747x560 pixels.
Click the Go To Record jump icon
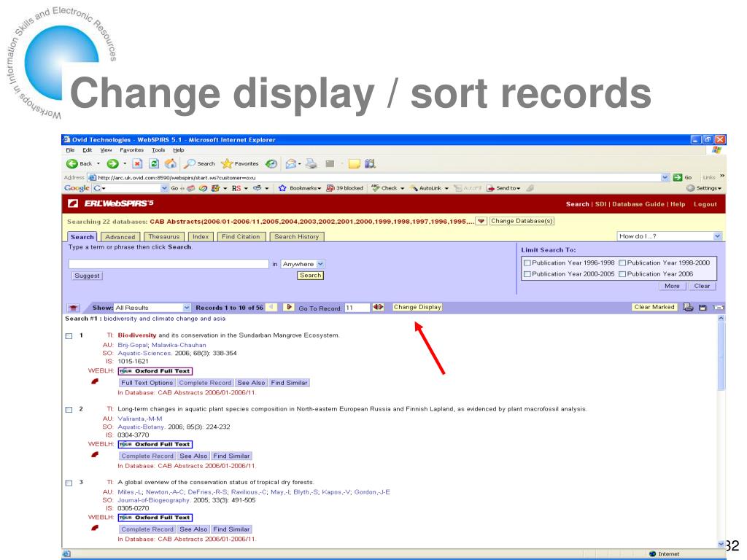pos(378,307)
